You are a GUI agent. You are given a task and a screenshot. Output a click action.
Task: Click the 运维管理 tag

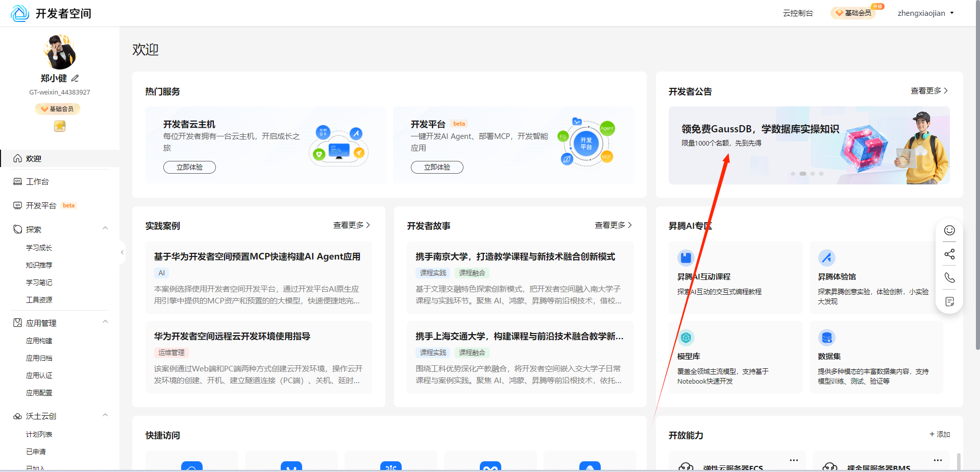pos(171,352)
